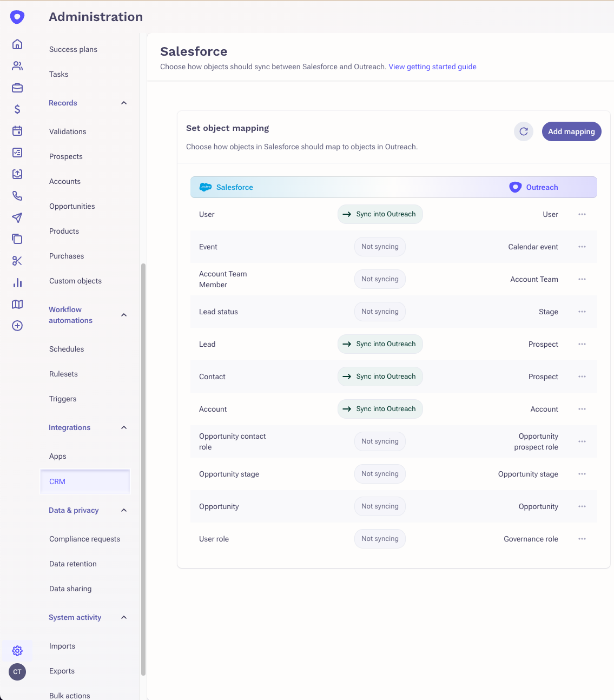Screen dimensions: 614x700
Task: Open the briefcase icon in the left rail
Action: tap(17, 88)
